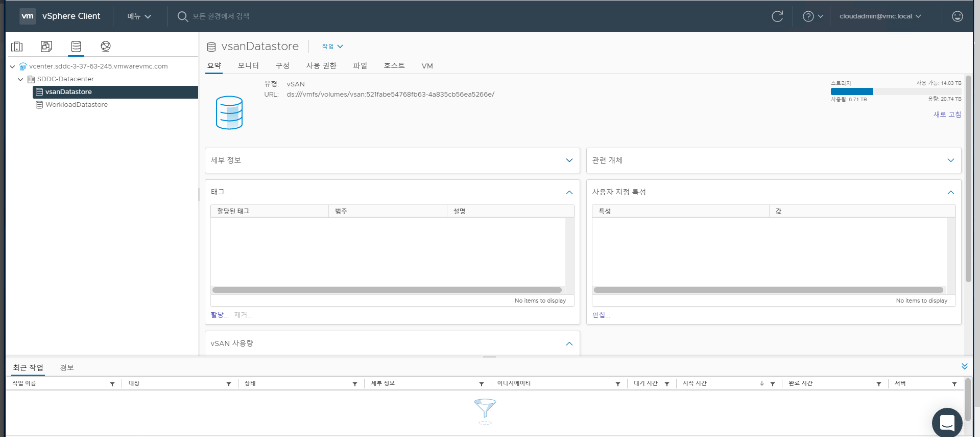
Task: Click the storage usage capacity bar
Action: coord(896,91)
